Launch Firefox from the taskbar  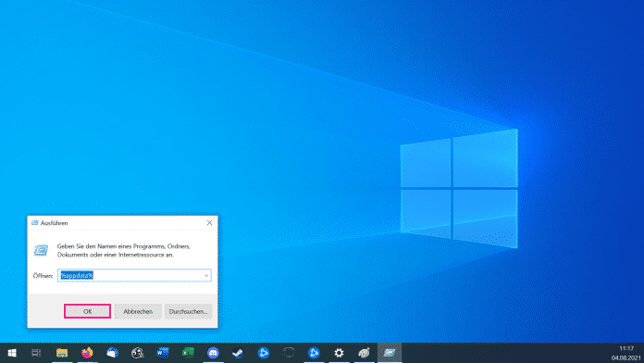coord(87,353)
